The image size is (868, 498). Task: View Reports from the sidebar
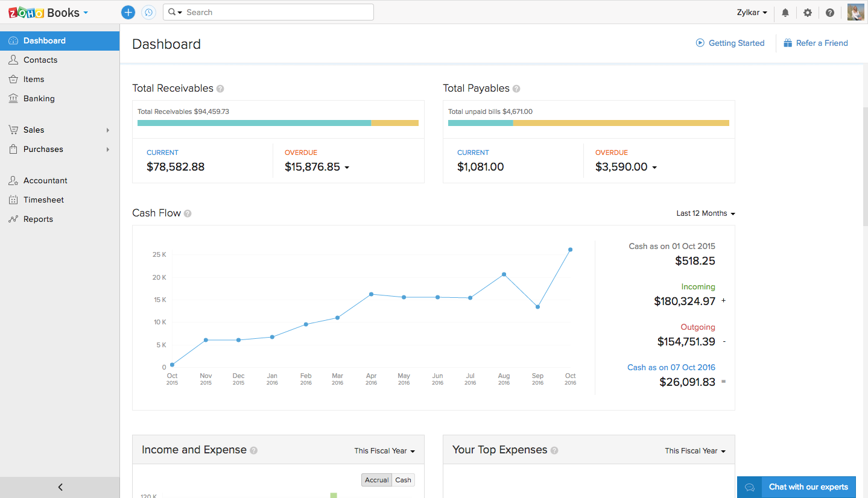tap(37, 219)
